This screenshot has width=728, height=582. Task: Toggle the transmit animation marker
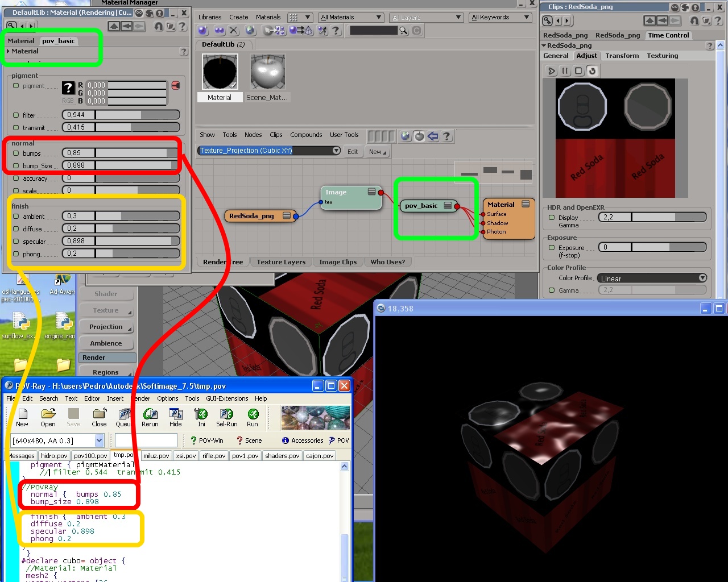coord(16,127)
